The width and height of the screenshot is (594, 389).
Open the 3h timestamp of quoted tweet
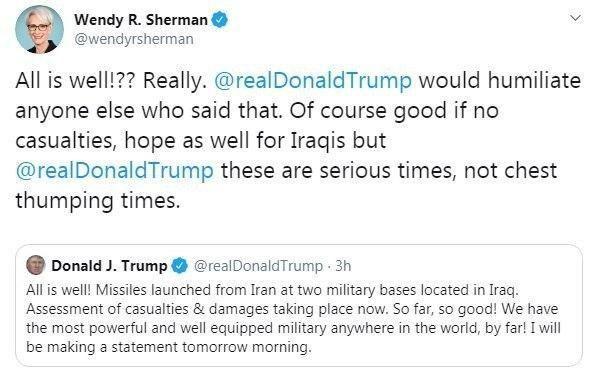coord(343,266)
